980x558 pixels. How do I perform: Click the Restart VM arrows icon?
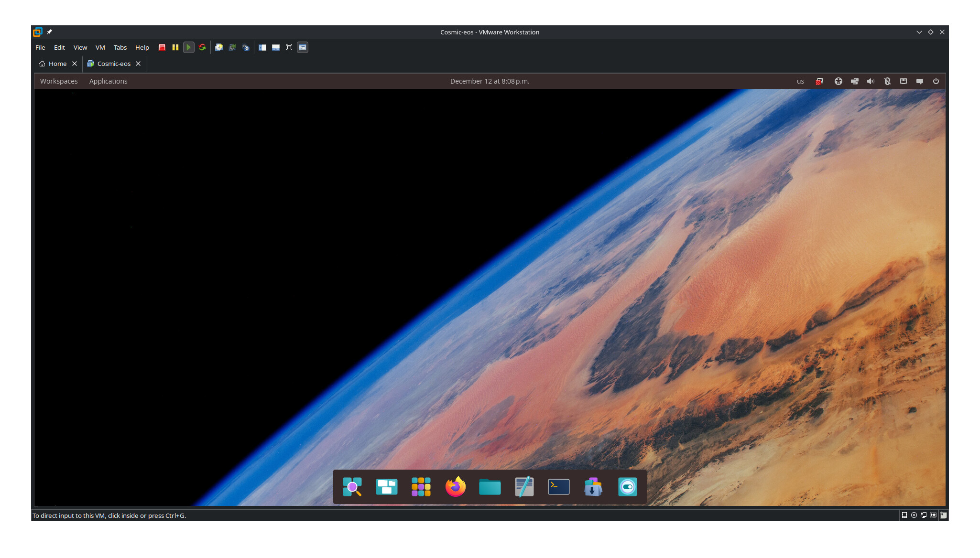[x=202, y=47]
